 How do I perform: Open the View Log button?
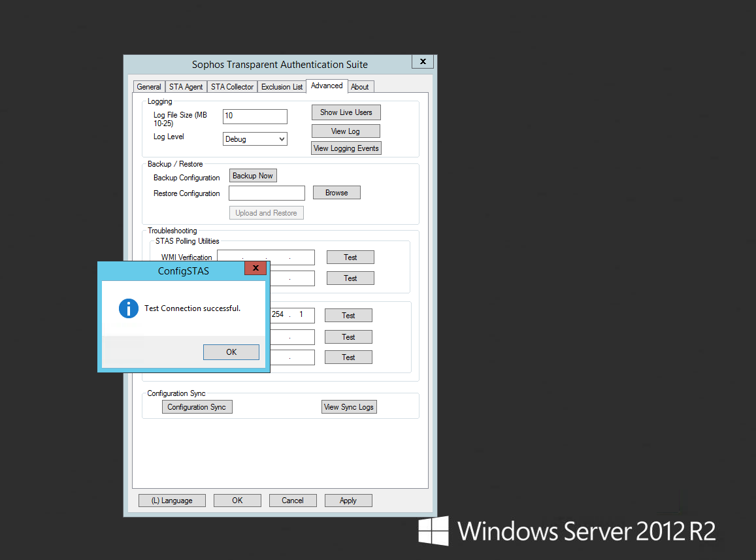point(346,131)
